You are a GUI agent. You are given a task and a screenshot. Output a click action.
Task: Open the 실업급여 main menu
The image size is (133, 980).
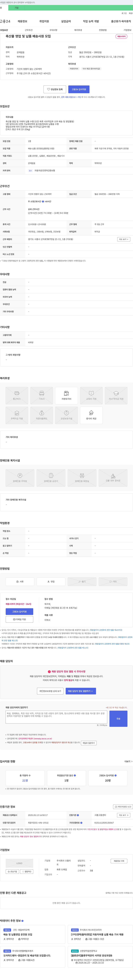coord(66,21)
